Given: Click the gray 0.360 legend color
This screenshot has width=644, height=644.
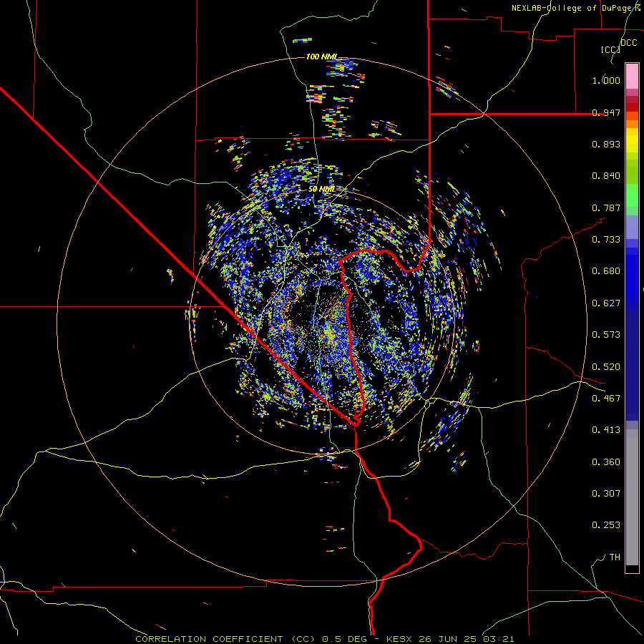Looking at the screenshot, I should coord(632,462).
